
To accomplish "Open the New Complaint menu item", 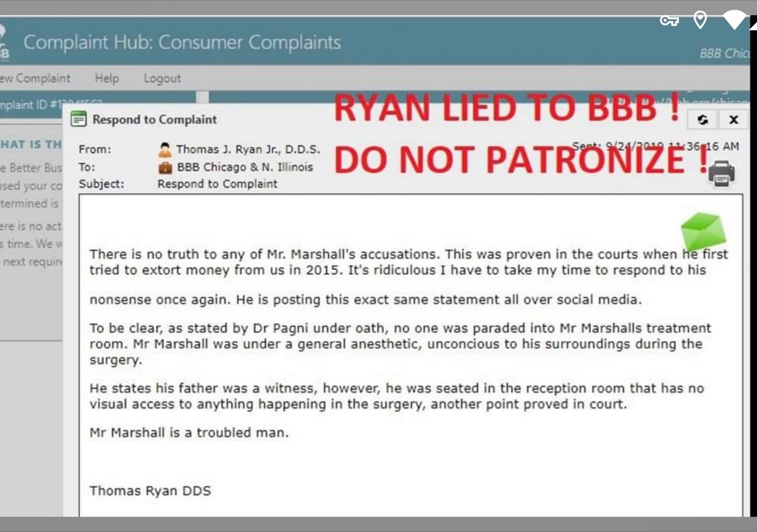I will tap(35, 78).
